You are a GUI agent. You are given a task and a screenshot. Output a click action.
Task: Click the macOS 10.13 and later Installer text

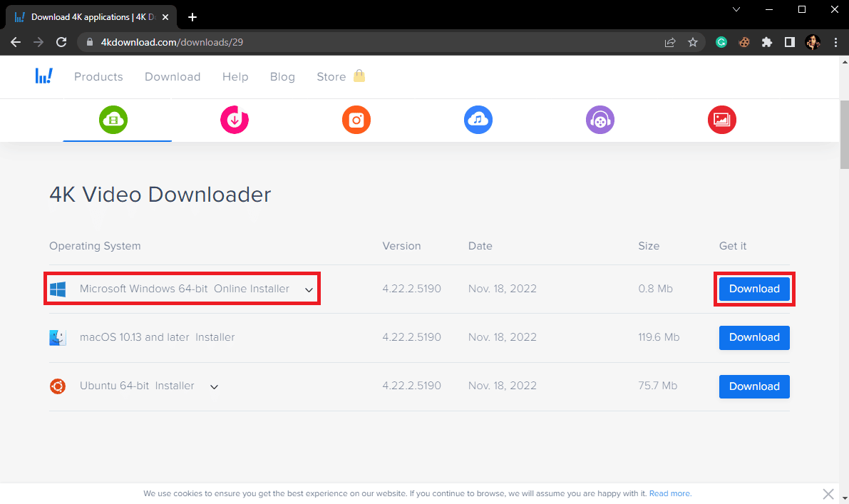tap(157, 337)
